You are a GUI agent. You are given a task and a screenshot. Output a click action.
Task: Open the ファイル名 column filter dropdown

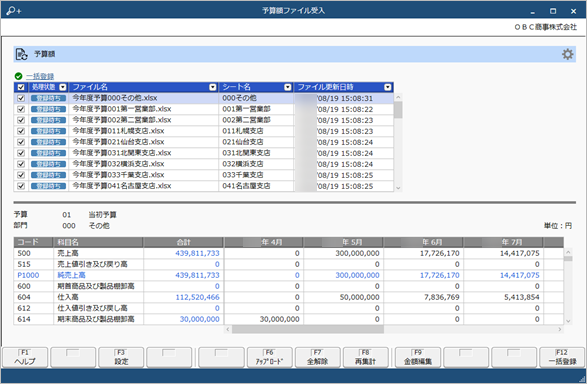tap(213, 87)
